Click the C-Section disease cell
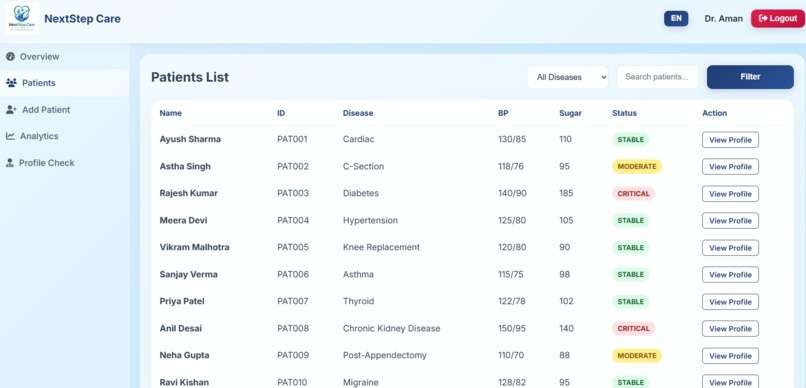This screenshot has height=388, width=806. click(x=363, y=167)
